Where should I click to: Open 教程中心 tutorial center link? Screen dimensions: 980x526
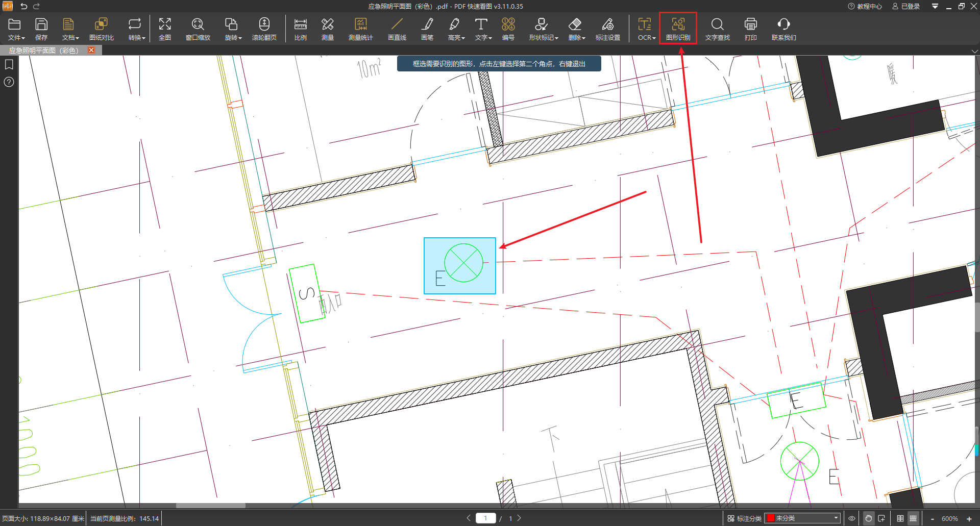coord(865,6)
